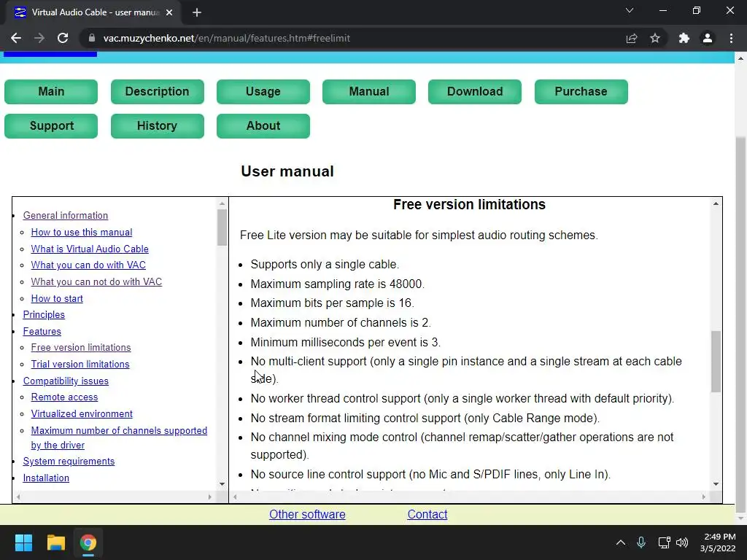Click contents panel scroll down arrow
747x560 pixels.
pos(222,484)
